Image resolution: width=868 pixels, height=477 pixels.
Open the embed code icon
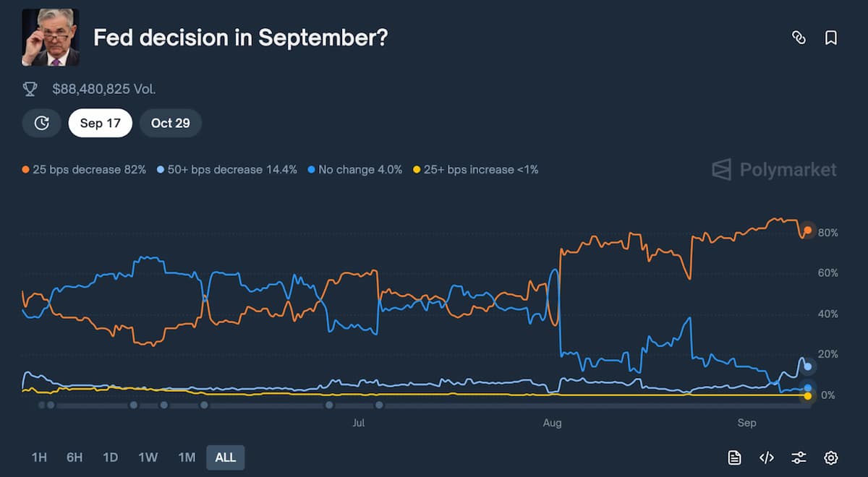[766, 457]
